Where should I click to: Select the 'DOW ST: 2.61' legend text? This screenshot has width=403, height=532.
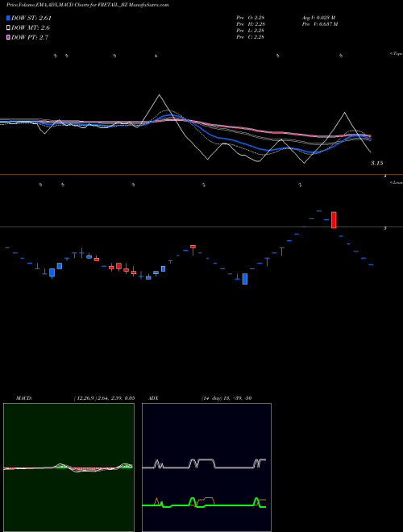point(31,18)
